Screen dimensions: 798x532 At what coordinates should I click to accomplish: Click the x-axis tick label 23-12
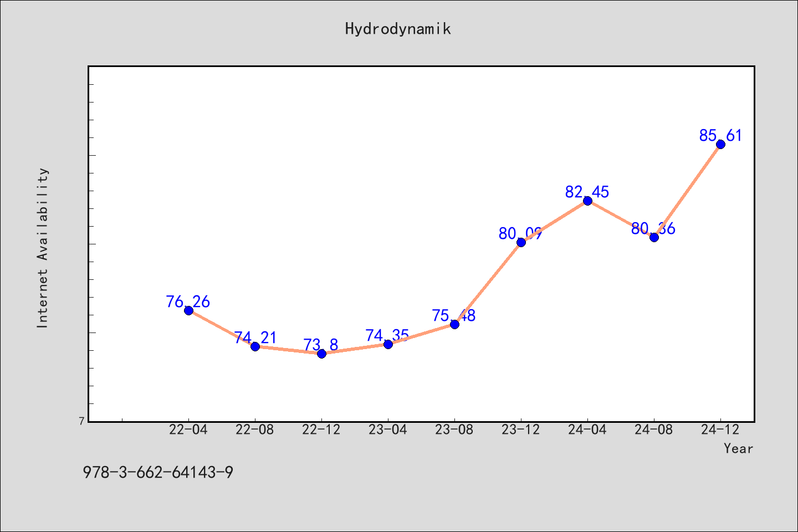521,430
